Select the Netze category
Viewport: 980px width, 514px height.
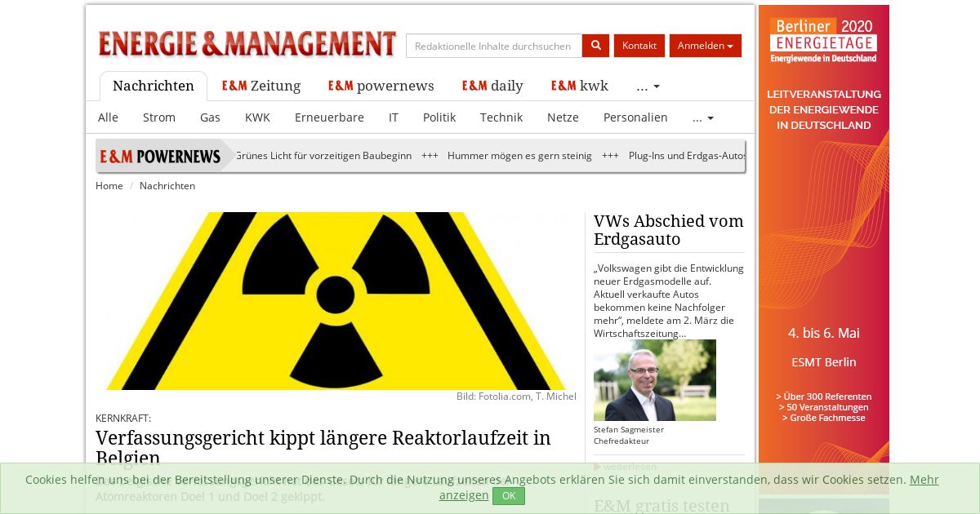563,117
